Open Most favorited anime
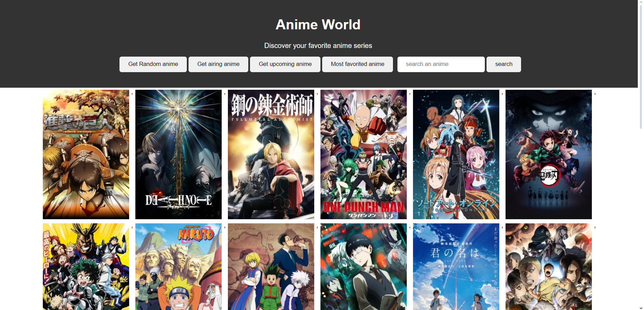This screenshot has height=310, width=644. pos(357,64)
